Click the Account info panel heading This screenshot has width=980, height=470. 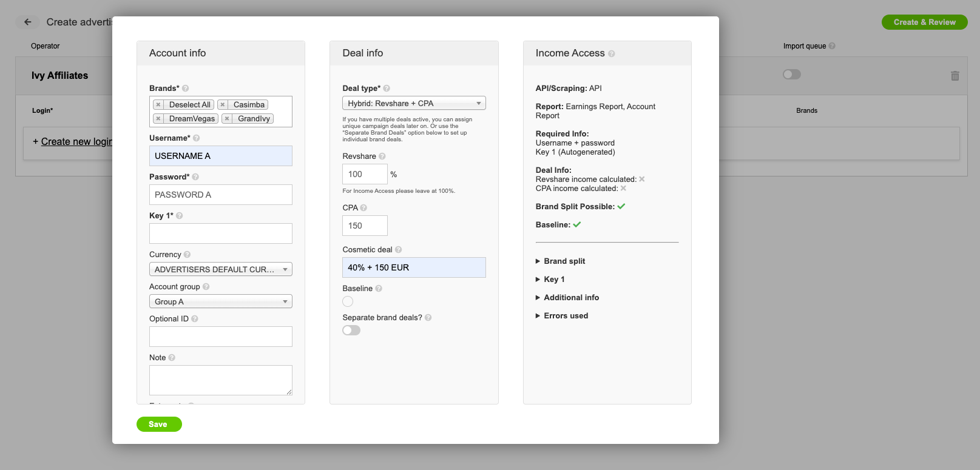pos(178,53)
